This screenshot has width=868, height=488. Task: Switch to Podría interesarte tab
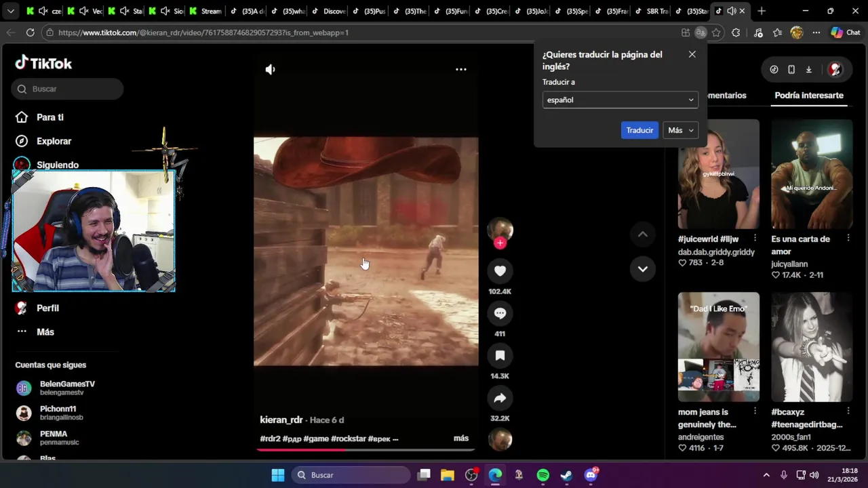809,96
